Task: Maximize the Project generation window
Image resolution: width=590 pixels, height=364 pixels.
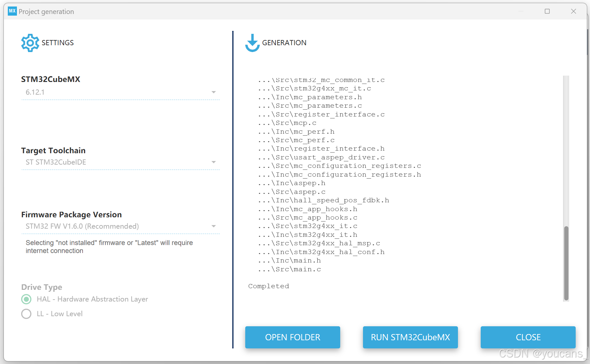Action: click(547, 11)
